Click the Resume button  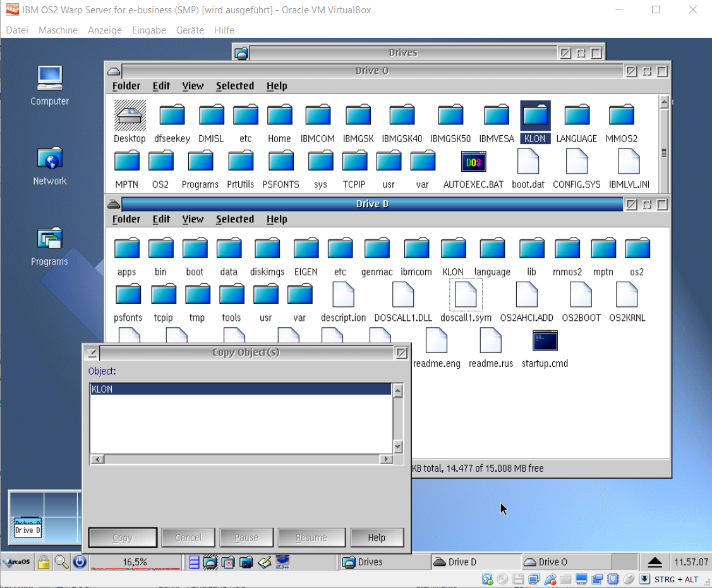point(311,537)
